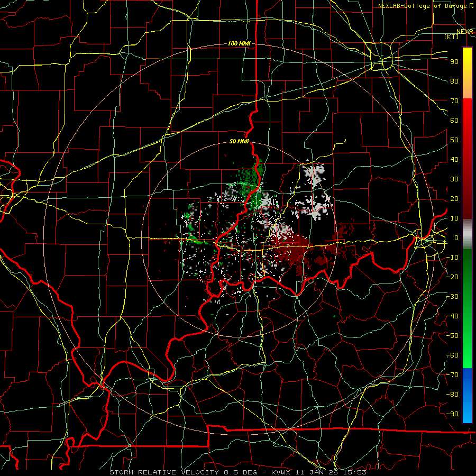Click the positive 60 value on the velocity scale

(x=454, y=120)
